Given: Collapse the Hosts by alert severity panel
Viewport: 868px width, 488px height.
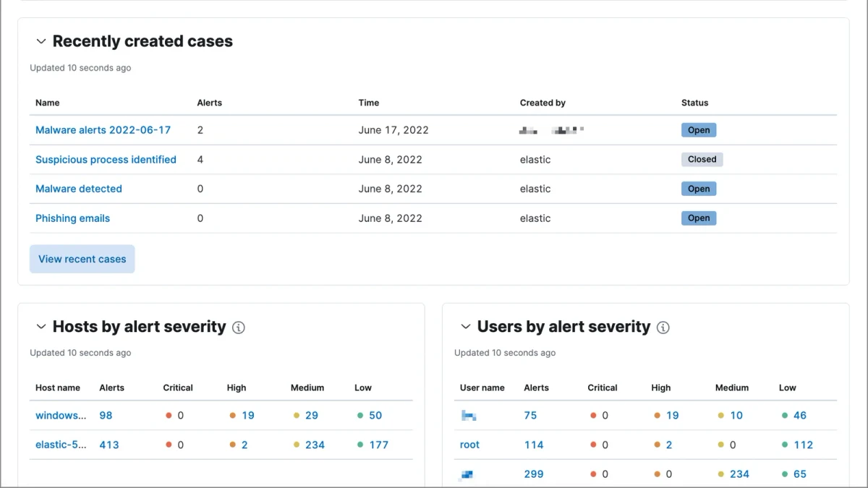Looking at the screenshot, I should tap(41, 327).
